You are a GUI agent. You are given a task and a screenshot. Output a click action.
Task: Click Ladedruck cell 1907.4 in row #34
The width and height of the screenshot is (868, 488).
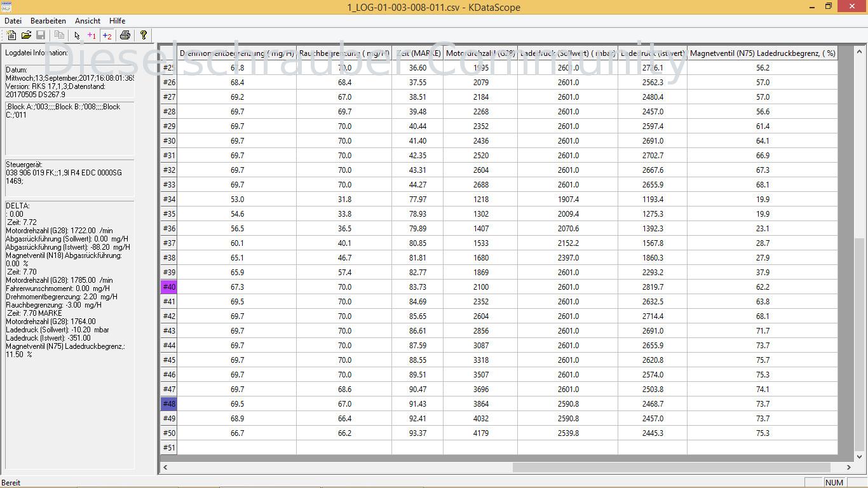(x=567, y=200)
